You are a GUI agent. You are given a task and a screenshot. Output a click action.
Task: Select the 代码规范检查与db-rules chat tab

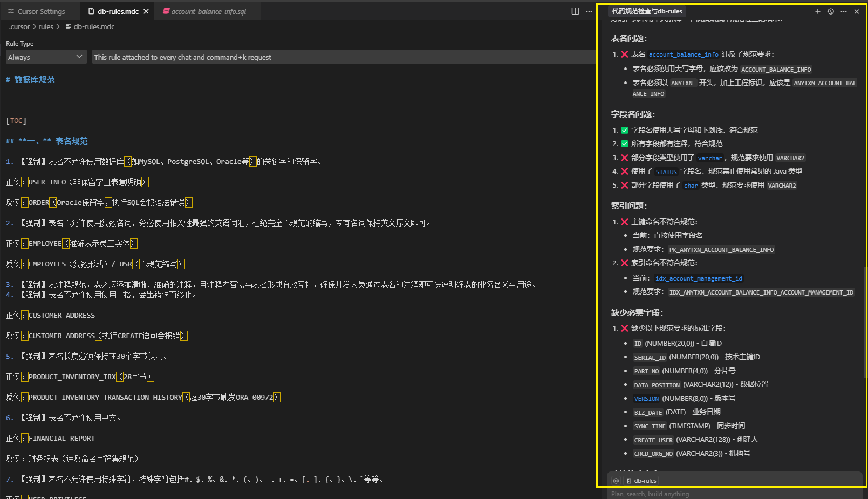(647, 11)
